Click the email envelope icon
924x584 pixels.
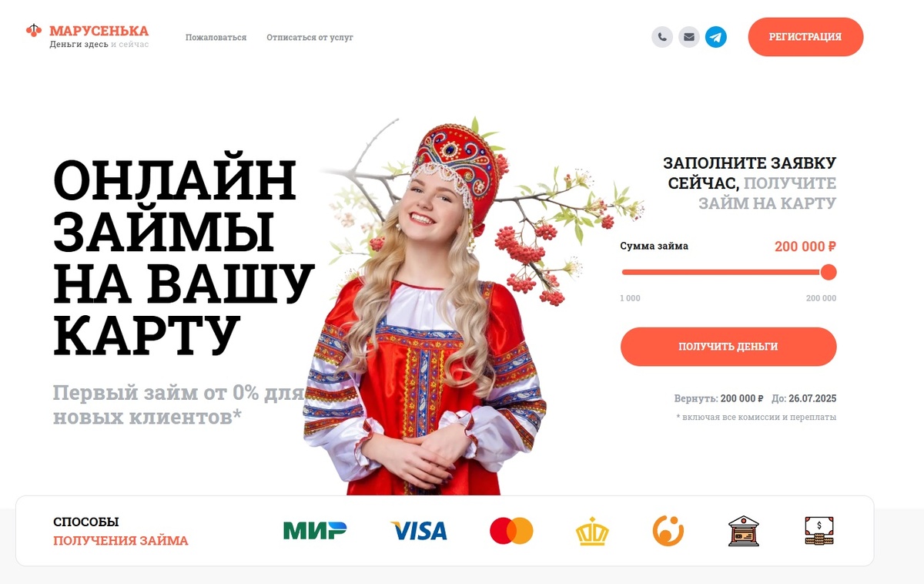pyautogui.click(x=689, y=37)
